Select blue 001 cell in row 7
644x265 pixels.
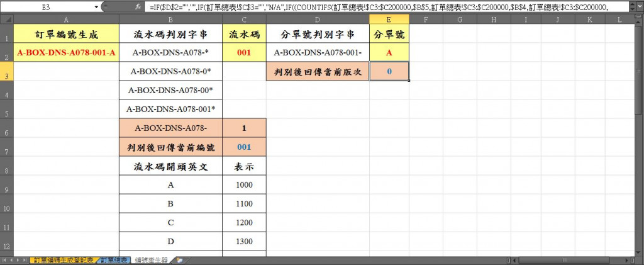point(244,147)
